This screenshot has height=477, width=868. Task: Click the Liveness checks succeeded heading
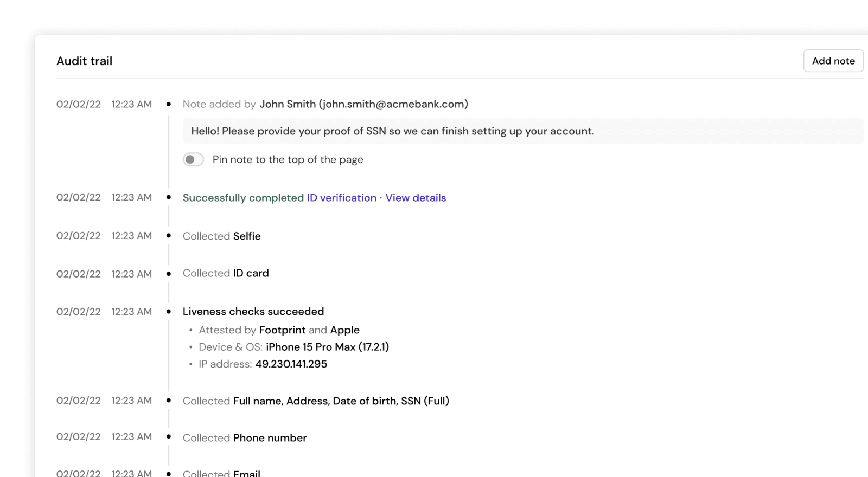(253, 312)
